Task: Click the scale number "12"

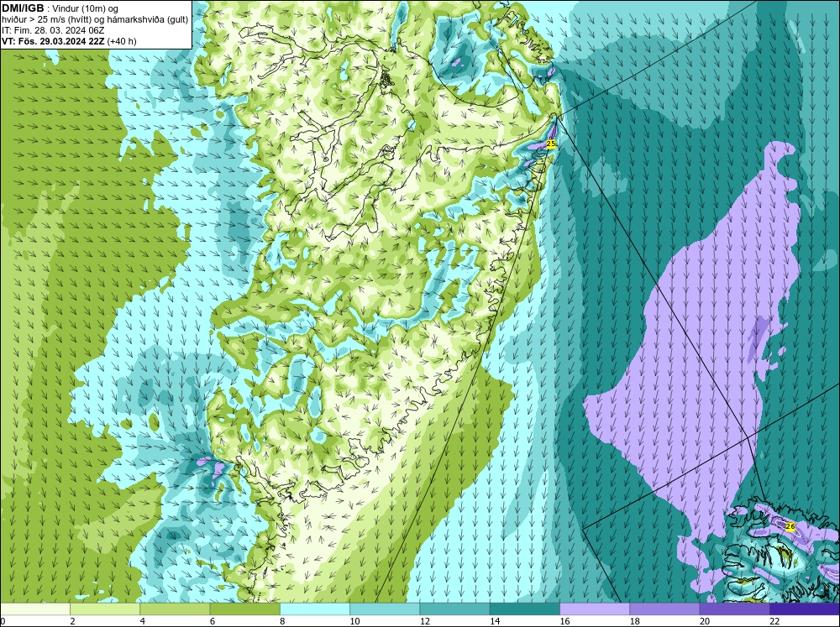Action: click(425, 620)
